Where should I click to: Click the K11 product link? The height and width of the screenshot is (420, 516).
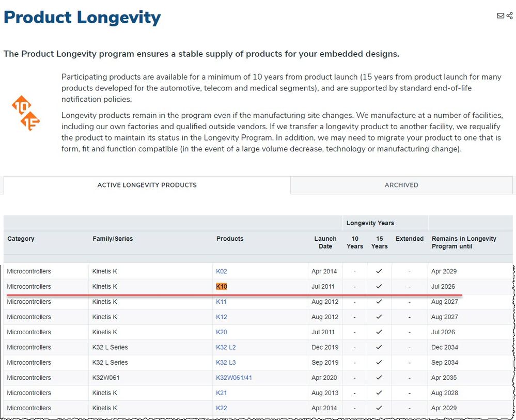coord(221,302)
